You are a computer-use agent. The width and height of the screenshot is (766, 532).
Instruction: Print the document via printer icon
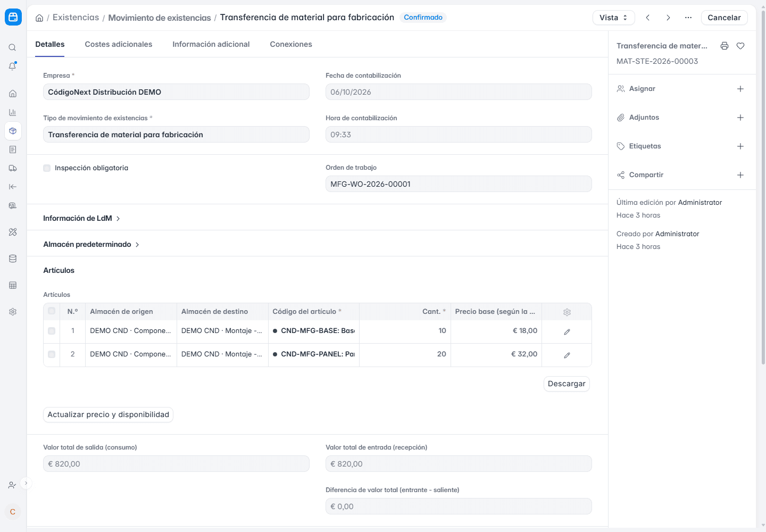click(x=725, y=46)
